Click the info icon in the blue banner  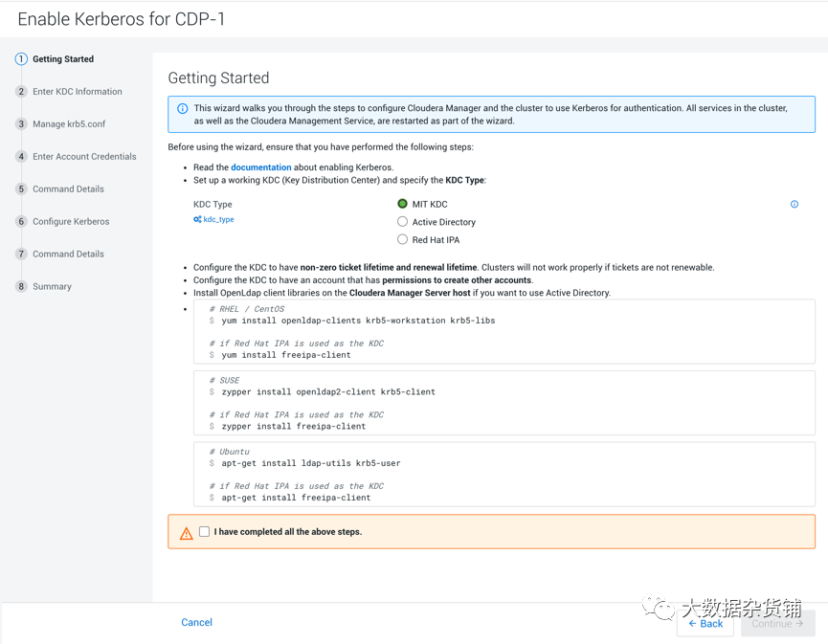[182, 109]
